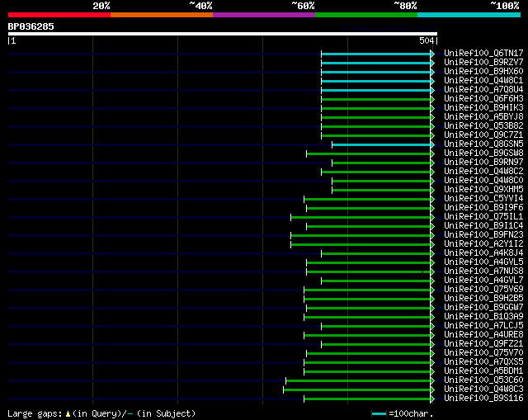This screenshot has height=420, width=528.
Task: Click the ~100% legend label
Action: point(505,6)
